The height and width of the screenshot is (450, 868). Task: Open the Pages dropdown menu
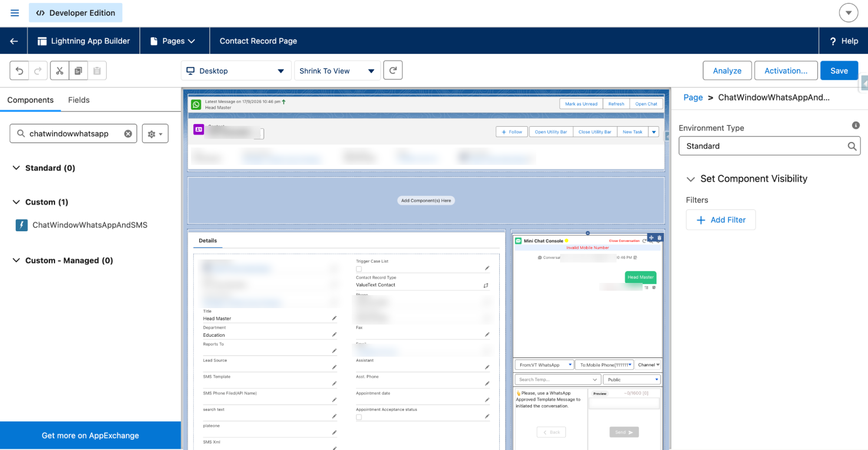point(173,41)
